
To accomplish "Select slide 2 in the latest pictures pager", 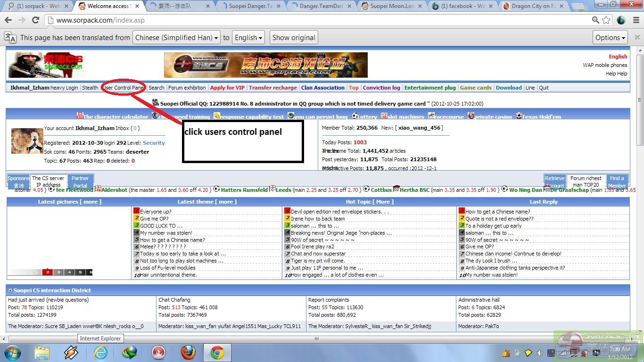I will 47,272.
